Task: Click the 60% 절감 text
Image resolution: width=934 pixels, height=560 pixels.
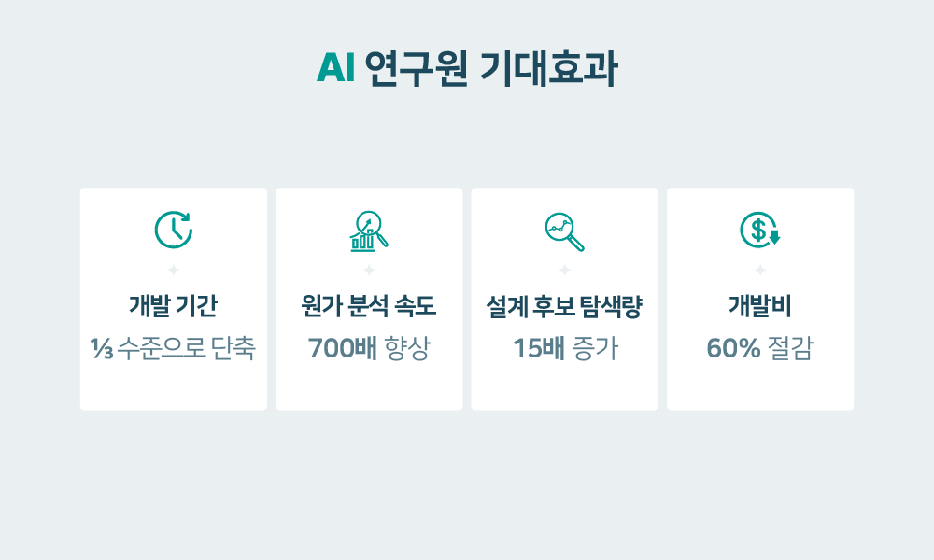Action: (760, 348)
